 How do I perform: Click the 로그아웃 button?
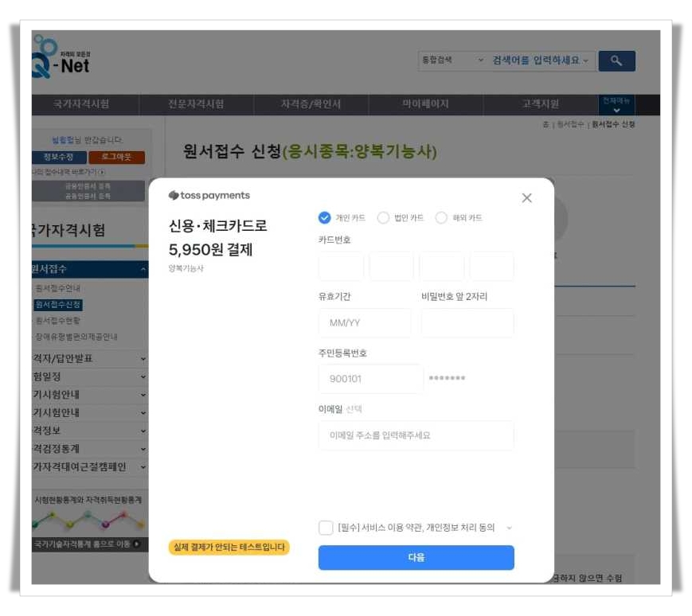tap(117, 157)
